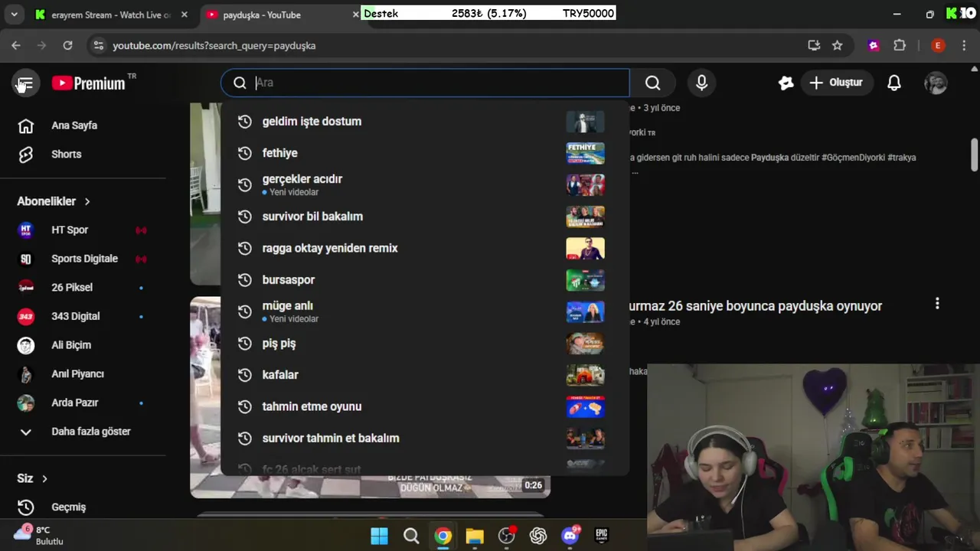This screenshot has width=980, height=551.
Task: Select suggestion 'bursaspor'
Action: tap(425, 280)
